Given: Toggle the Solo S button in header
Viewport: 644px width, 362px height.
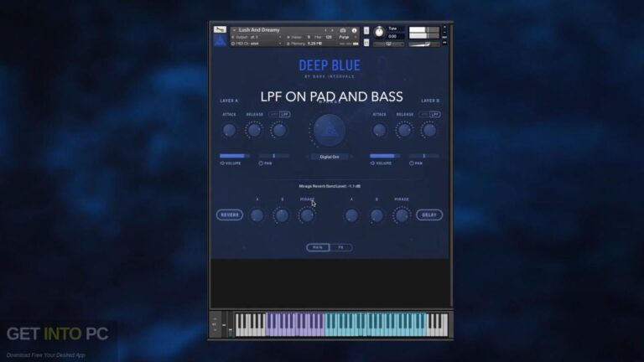Looking at the screenshot, I should tap(366, 31).
